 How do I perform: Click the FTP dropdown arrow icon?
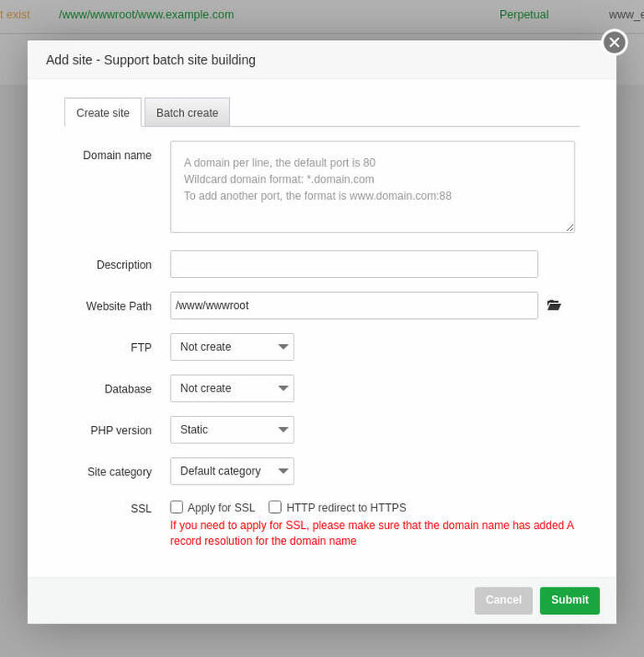tap(283, 347)
